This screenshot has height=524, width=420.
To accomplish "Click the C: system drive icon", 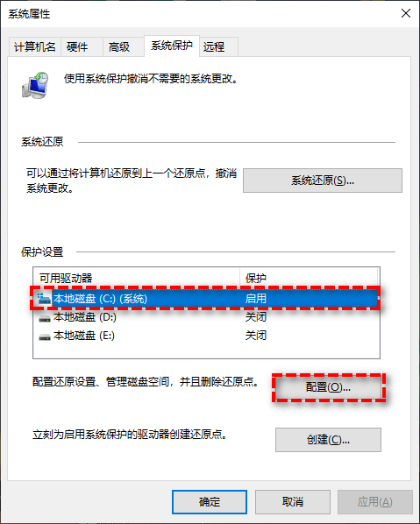I will [x=44, y=299].
